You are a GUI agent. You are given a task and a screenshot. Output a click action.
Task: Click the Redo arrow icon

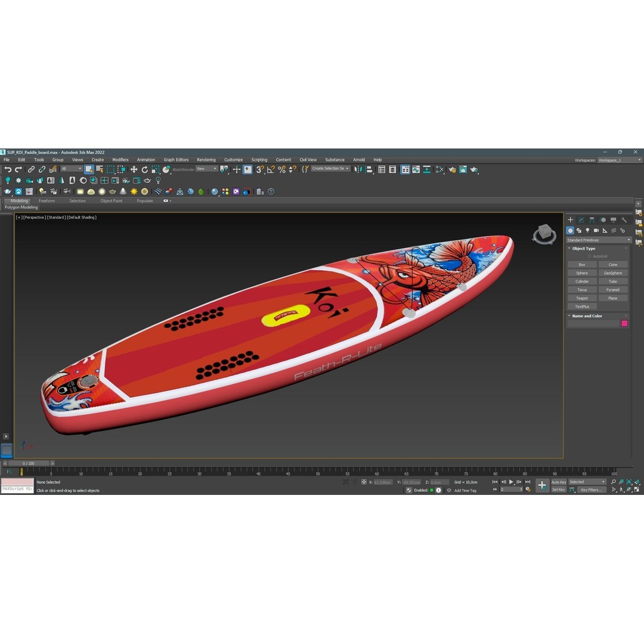tap(18, 169)
